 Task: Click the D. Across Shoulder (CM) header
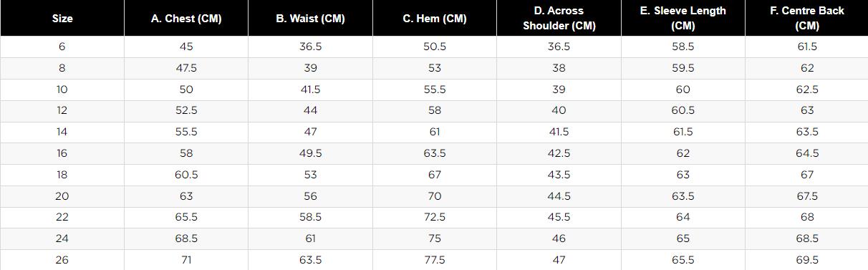click(559, 19)
